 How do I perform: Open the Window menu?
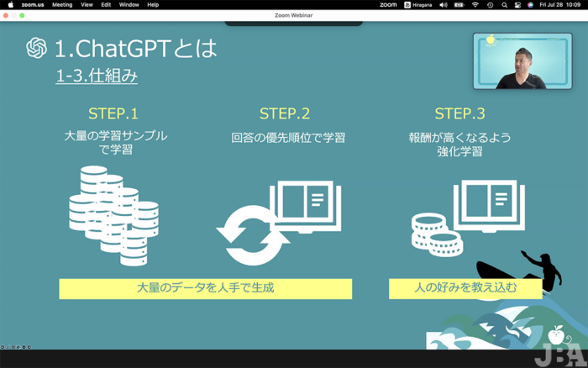click(x=129, y=5)
